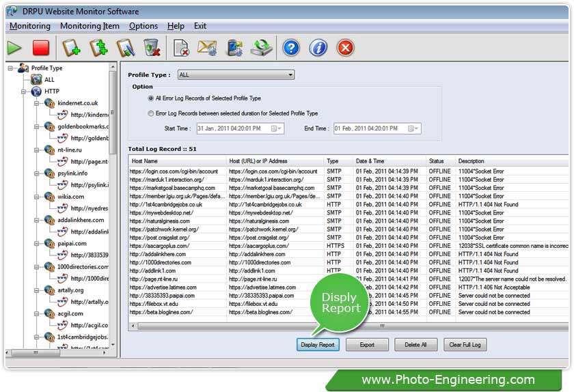Select the HTTP globe icon in tree
The image size is (574, 392).
pyautogui.click(x=36, y=91)
